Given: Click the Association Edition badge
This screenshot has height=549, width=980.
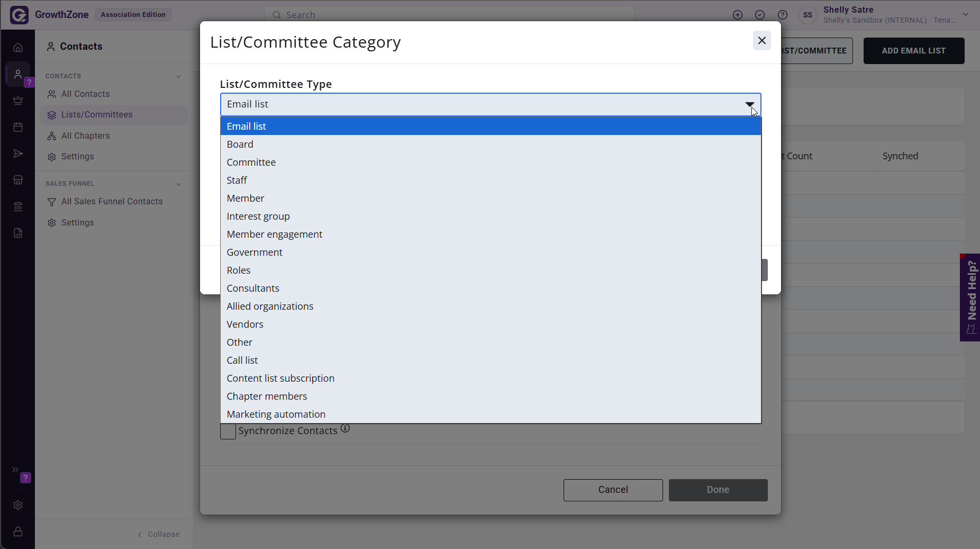Looking at the screenshot, I should pyautogui.click(x=133, y=15).
